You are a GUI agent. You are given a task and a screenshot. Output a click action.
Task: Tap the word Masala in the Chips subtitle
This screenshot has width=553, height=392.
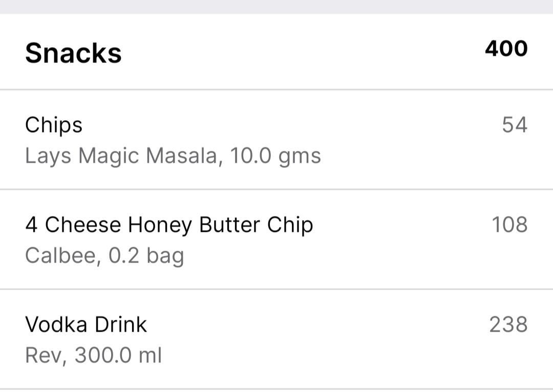(181, 156)
